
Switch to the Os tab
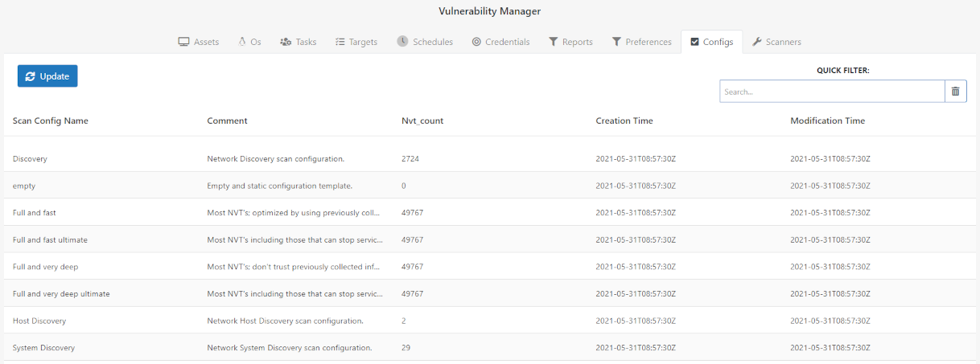249,42
